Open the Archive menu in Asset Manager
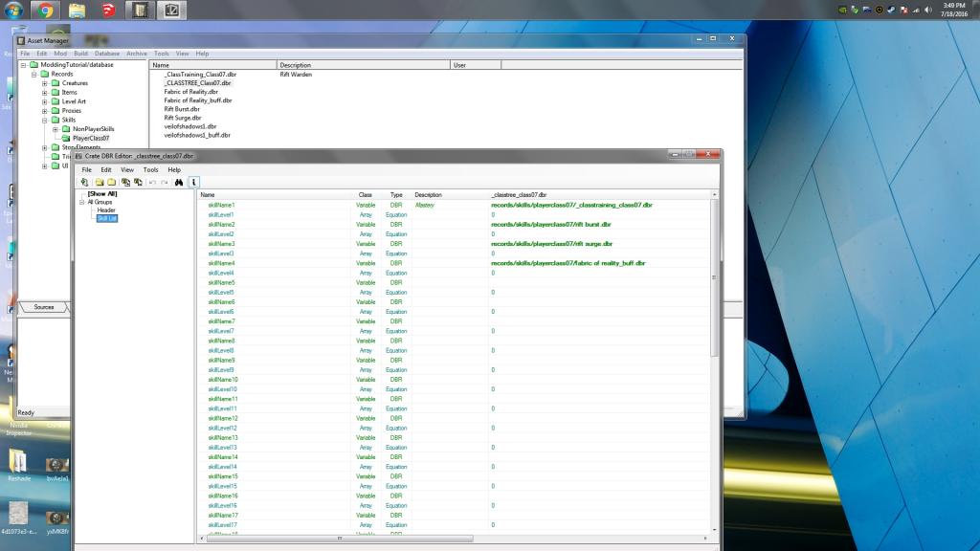The height and width of the screenshot is (551, 980). pos(137,54)
